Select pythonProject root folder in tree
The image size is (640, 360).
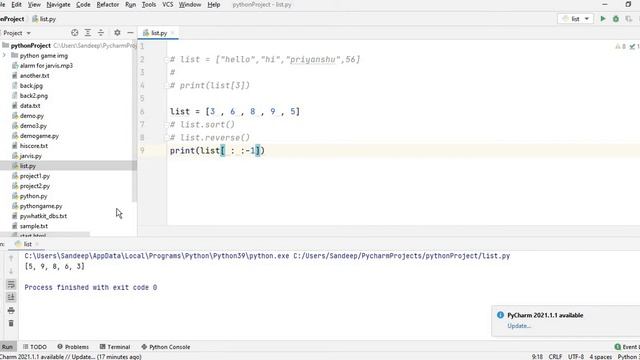click(31, 45)
